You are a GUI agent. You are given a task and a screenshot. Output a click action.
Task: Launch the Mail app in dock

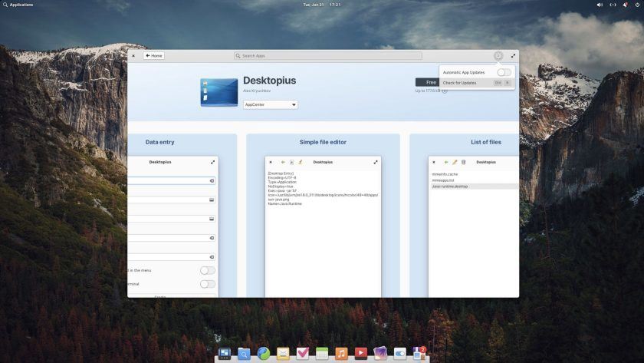click(x=283, y=354)
